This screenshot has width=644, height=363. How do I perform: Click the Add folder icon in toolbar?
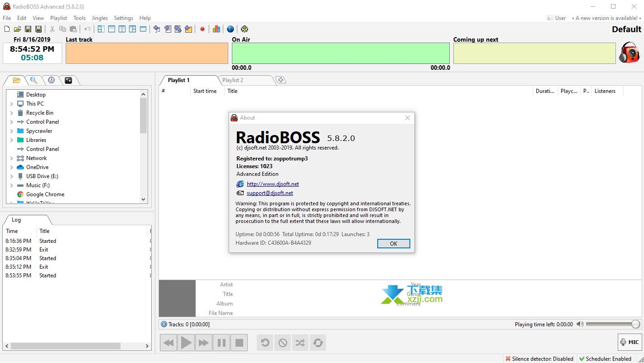188,29
